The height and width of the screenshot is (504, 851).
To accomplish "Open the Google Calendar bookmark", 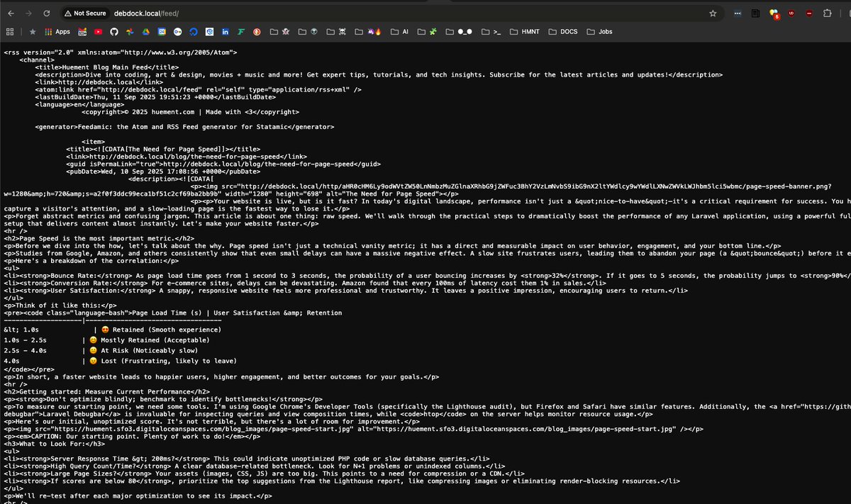I will point(162,32).
